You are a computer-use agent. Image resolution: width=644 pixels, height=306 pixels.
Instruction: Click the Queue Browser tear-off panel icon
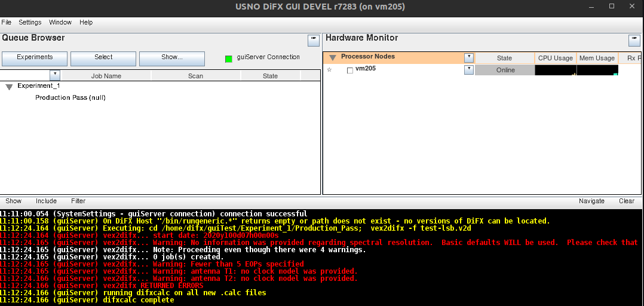click(314, 40)
